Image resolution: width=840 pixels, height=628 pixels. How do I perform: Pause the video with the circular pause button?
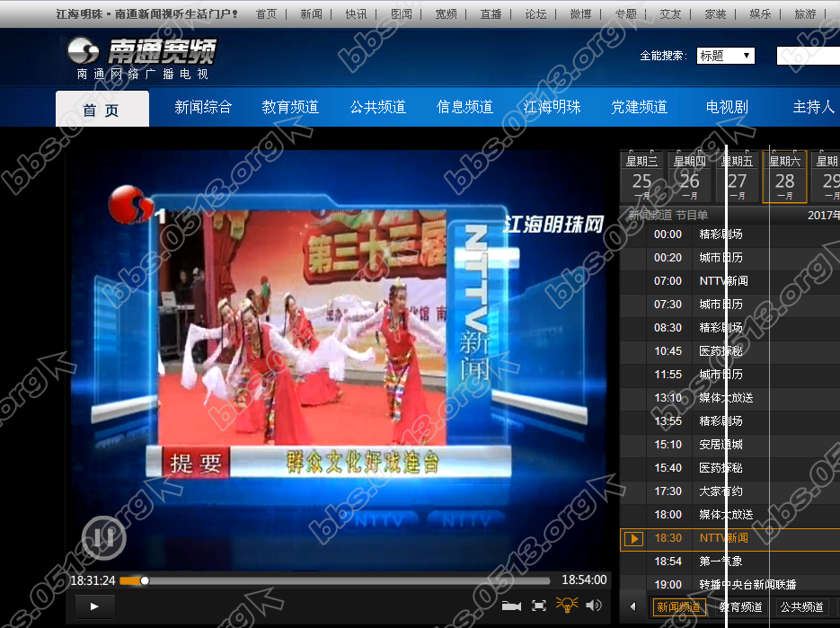[104, 537]
